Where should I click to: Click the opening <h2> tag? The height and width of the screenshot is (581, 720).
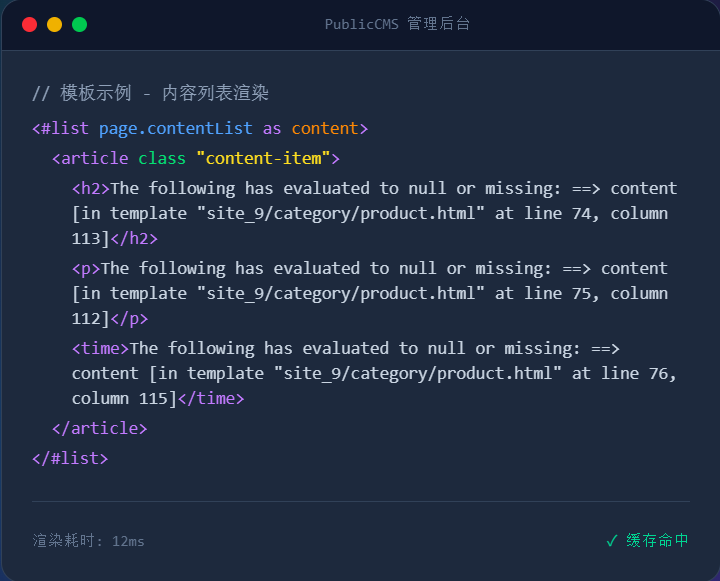coord(91,188)
